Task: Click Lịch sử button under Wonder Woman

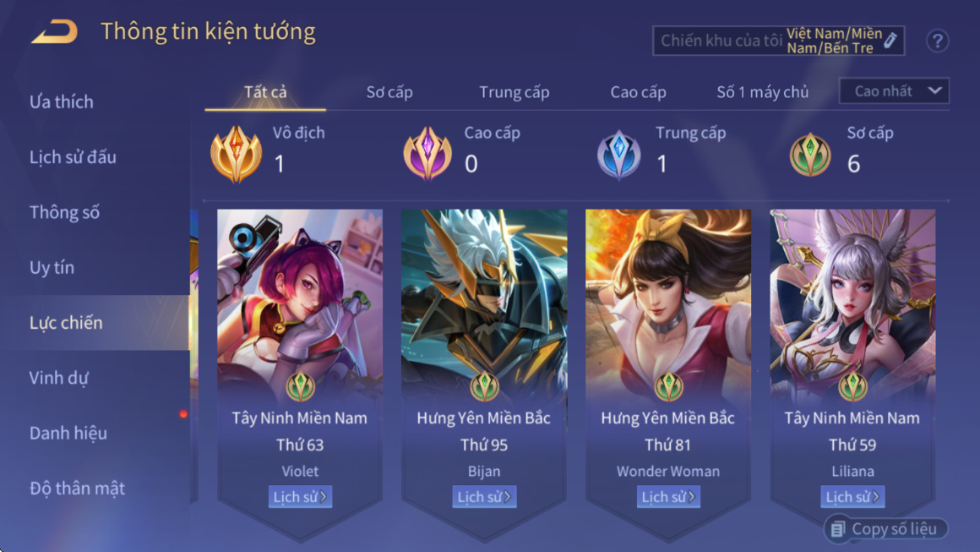Action: point(668,497)
